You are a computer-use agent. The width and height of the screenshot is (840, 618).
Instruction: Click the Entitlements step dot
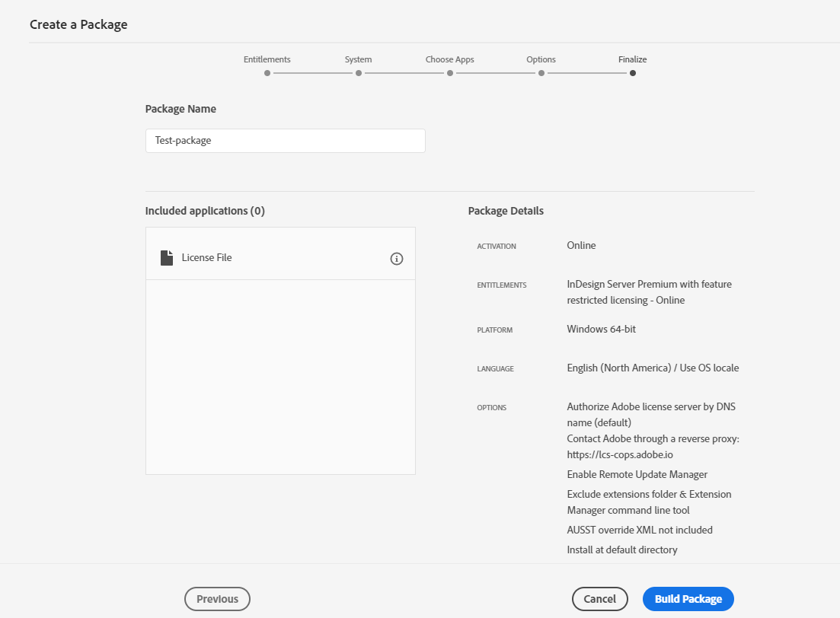[x=267, y=74]
